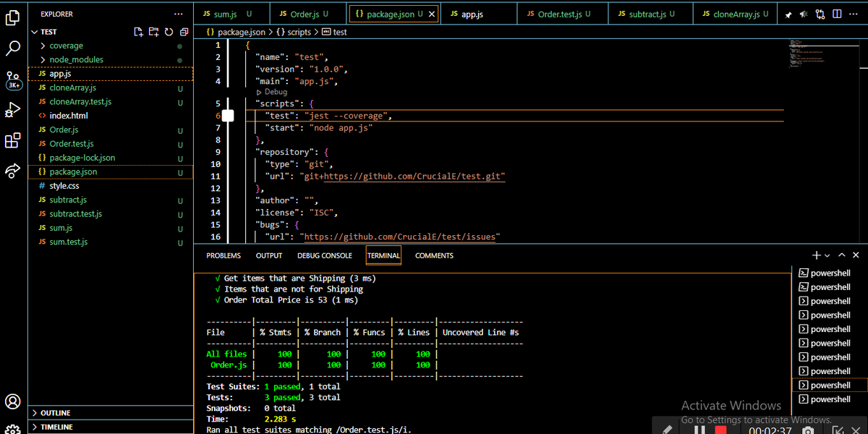Collapse all folders in Explorer

[x=183, y=32]
